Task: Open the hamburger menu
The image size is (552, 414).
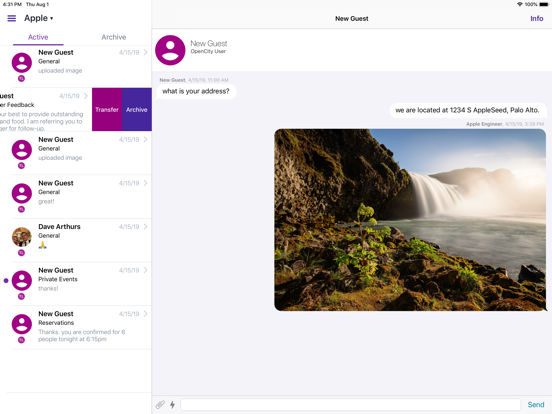Action: click(x=12, y=18)
